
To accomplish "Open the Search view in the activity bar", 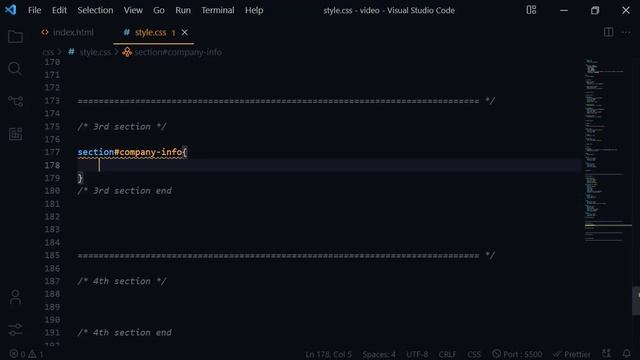I will tap(15, 69).
